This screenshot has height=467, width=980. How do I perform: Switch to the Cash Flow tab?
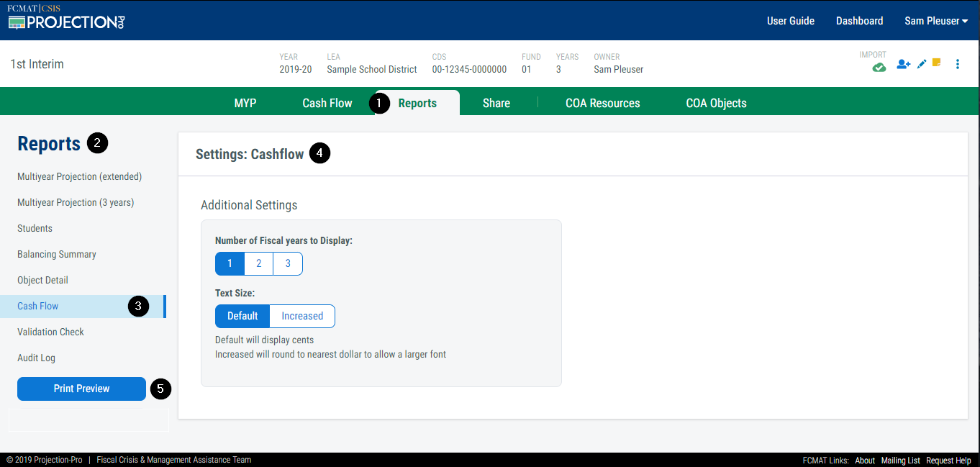click(327, 103)
